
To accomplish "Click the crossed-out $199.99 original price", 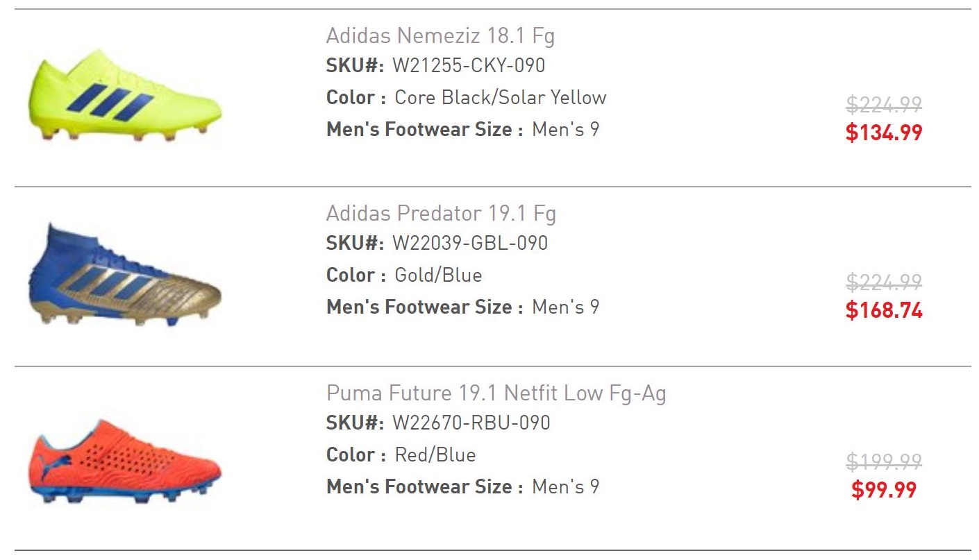I will pos(883,461).
